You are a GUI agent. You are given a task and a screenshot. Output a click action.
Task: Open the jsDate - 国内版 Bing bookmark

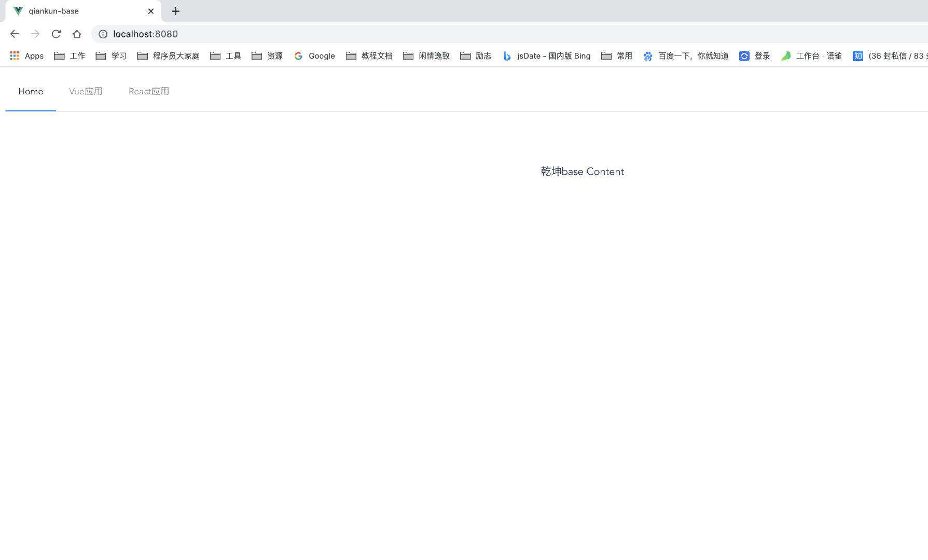click(546, 55)
